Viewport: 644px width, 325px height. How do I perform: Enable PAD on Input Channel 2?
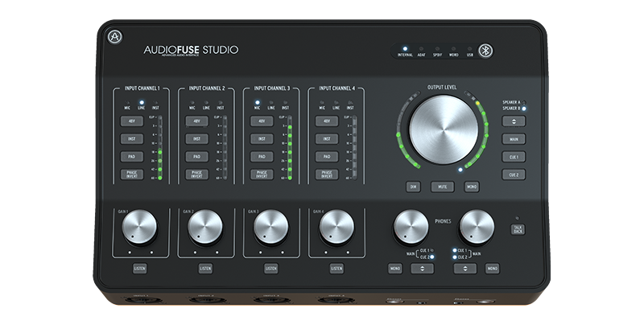pos(196,157)
